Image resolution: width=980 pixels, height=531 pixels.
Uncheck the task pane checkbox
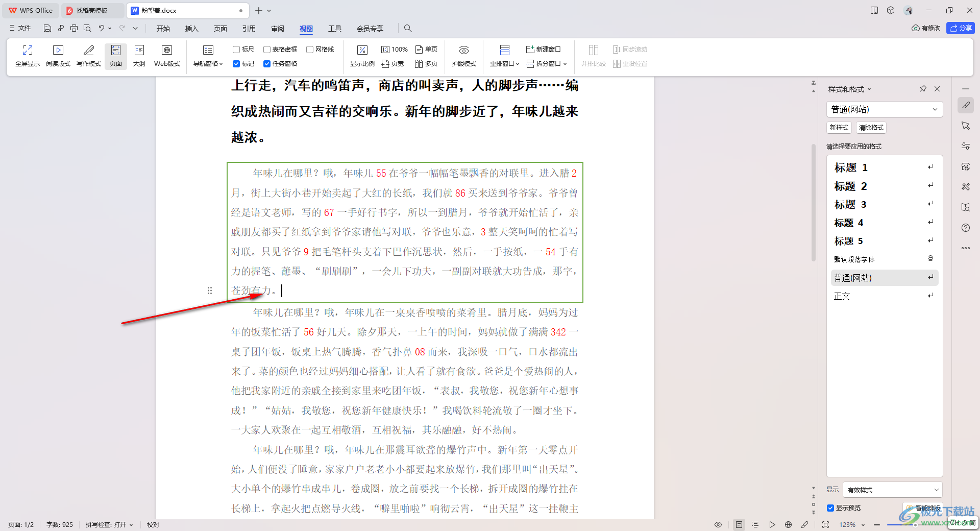[x=267, y=64]
